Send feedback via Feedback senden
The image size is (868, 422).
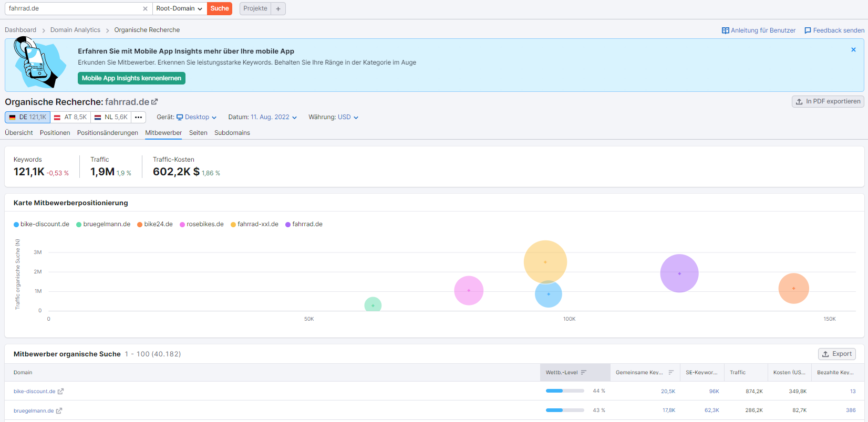[834, 30]
